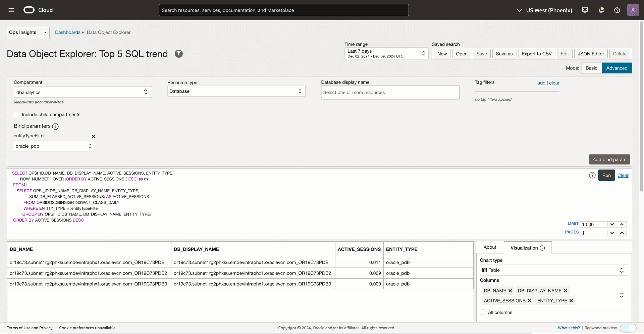Click the ACTIVE_SESSIONS column header
Screen dimensions: 644x334
click(359, 249)
